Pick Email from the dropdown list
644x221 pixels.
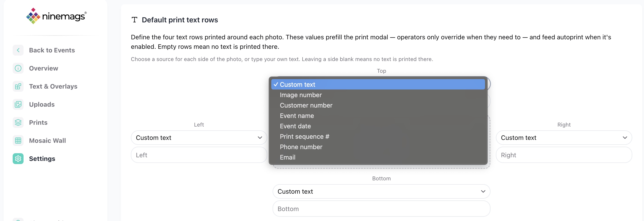(378, 158)
